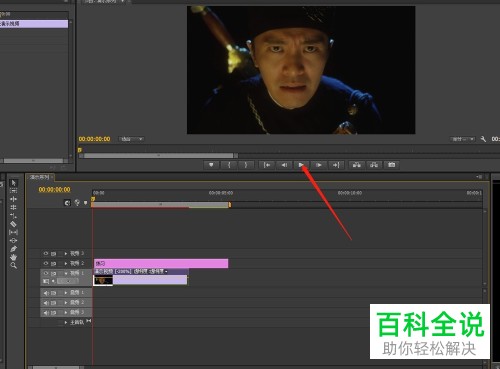Toggle sync lock on Audio 1 track

54,293
